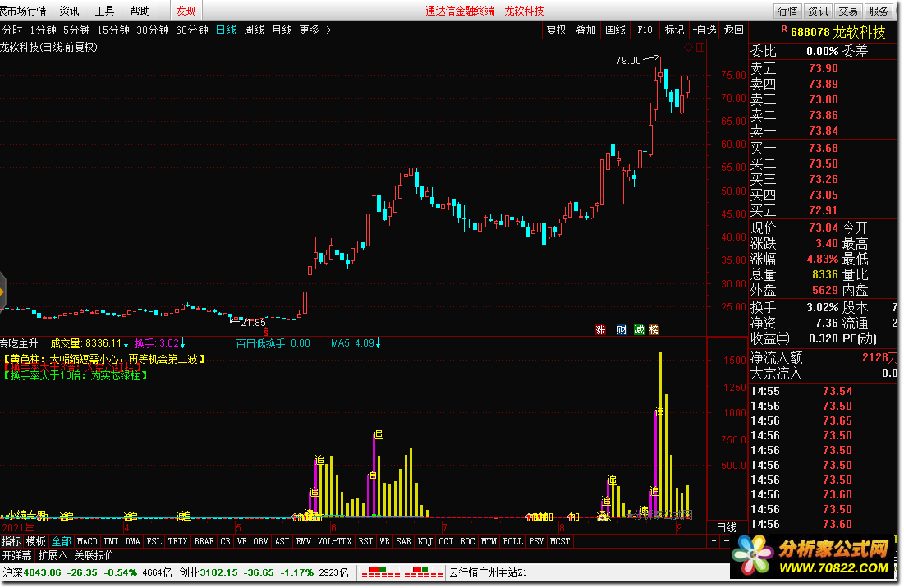Switch to MCST indicator
The width and height of the screenshot is (904, 588).
pos(559,541)
